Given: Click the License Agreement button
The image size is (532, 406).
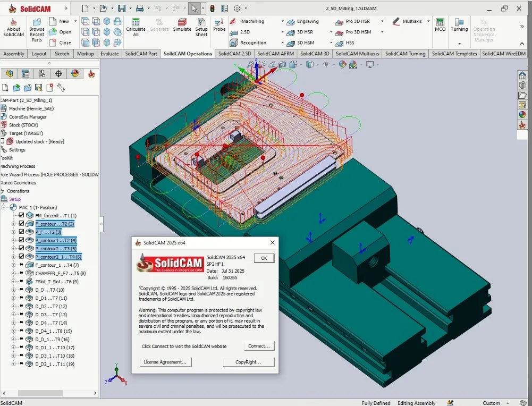Looking at the screenshot, I should (x=165, y=362).
